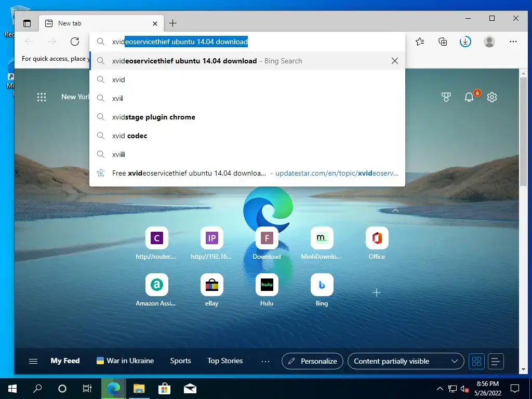Add a new quick link with plus
This screenshot has width=532, height=399.
click(x=377, y=292)
